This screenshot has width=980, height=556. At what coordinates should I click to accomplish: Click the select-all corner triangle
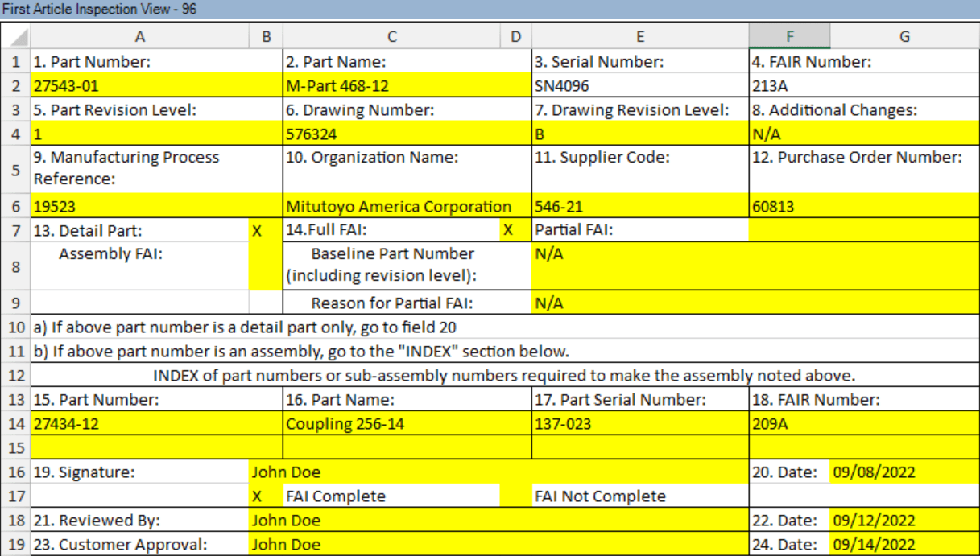[15, 36]
